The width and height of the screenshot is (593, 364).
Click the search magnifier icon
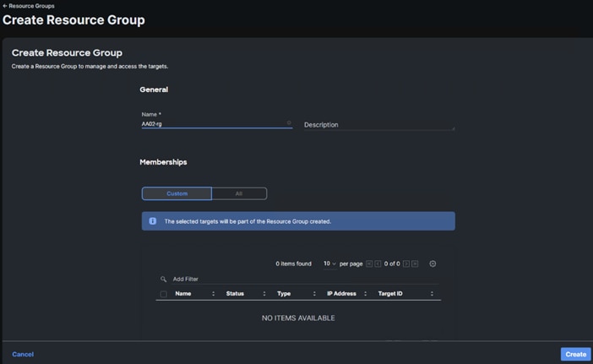163,279
